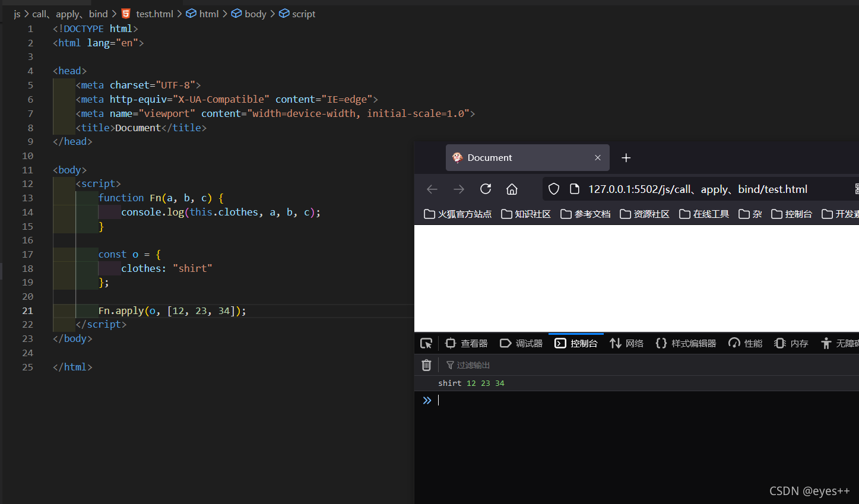Open the 火狐官方站点 bookmark folder
The image size is (859, 504).
pyautogui.click(x=458, y=214)
